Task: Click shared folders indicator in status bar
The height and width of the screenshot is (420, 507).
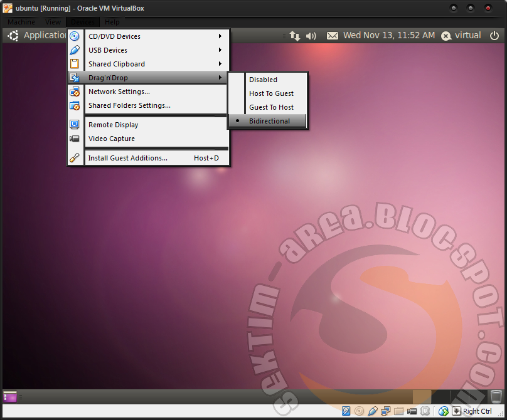Action: coord(399,411)
